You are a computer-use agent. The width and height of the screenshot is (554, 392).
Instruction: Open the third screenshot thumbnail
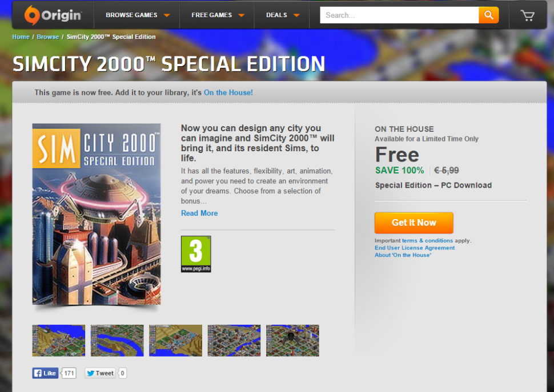click(175, 341)
